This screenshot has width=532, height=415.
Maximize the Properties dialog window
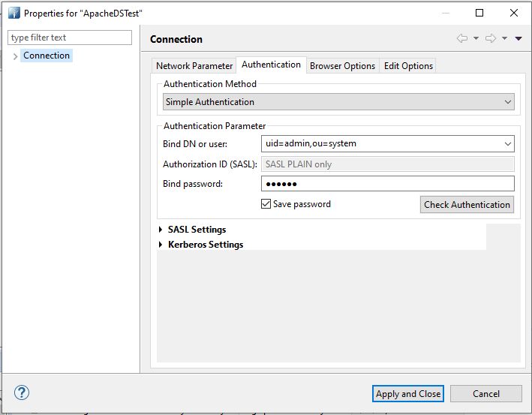coord(479,13)
